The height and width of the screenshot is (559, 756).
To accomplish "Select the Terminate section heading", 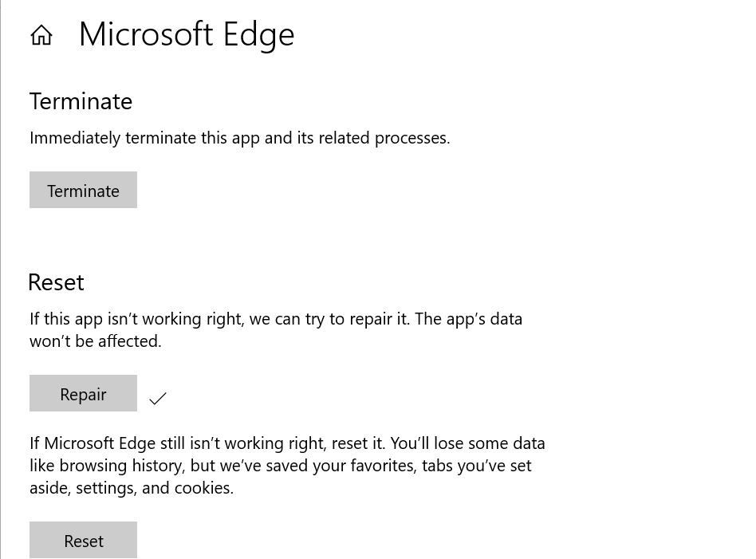I will click(81, 101).
